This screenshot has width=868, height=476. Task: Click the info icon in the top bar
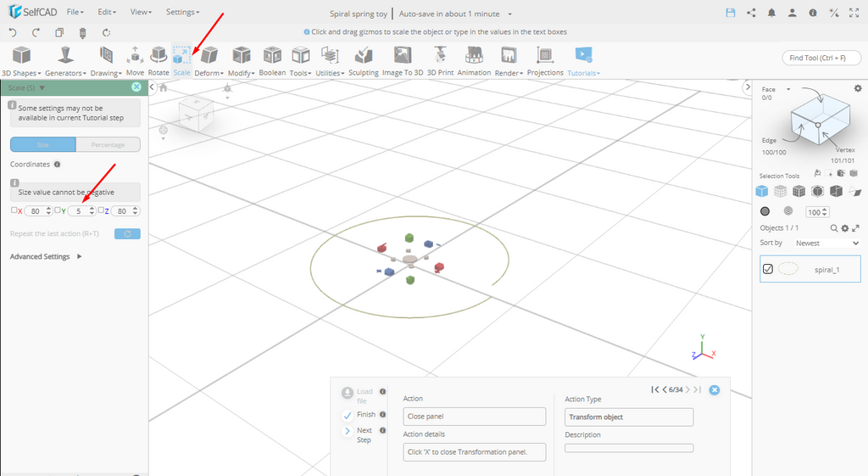pyautogui.click(x=813, y=13)
